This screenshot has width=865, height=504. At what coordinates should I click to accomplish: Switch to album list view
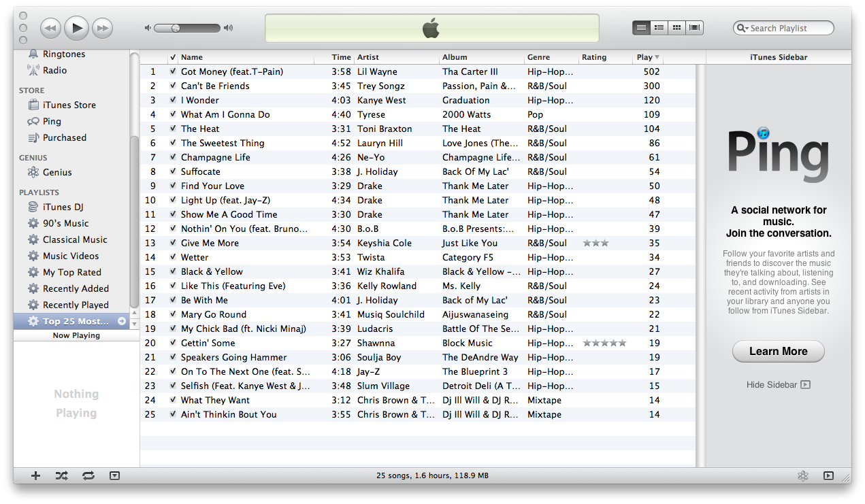[659, 28]
